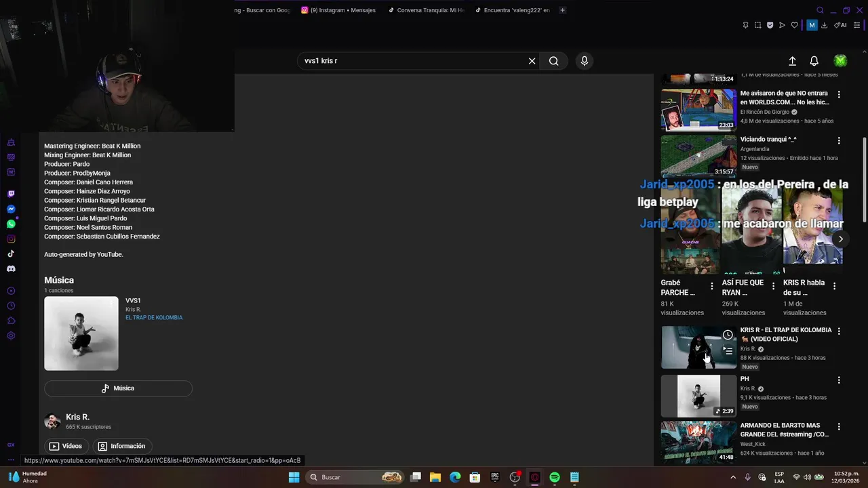Open WhatsApp in the Opera GX sidebar
This screenshot has width=868, height=488.
pyautogui.click(x=11, y=224)
